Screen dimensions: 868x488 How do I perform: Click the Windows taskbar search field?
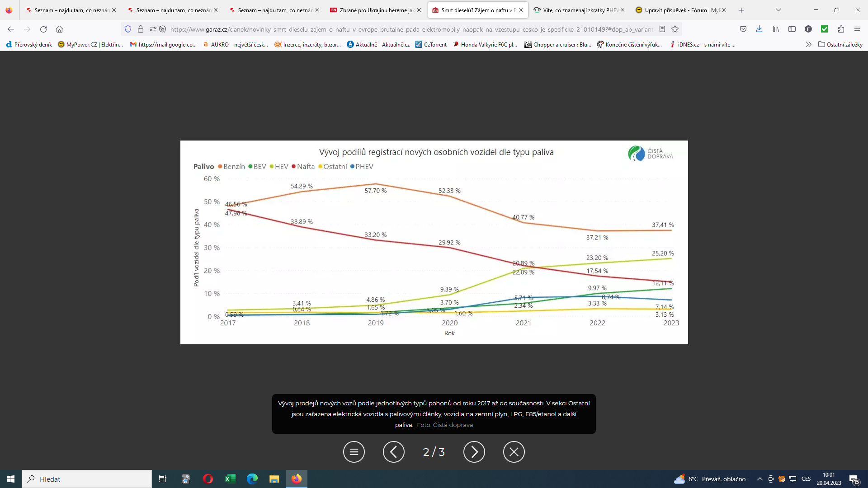click(87, 479)
